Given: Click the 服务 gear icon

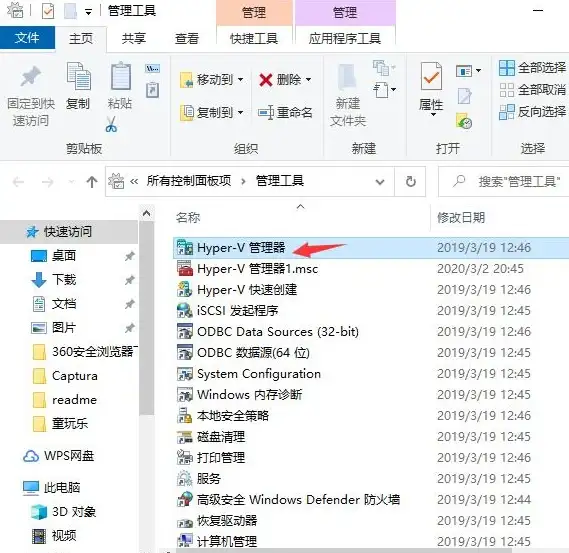Looking at the screenshot, I should point(185,478).
